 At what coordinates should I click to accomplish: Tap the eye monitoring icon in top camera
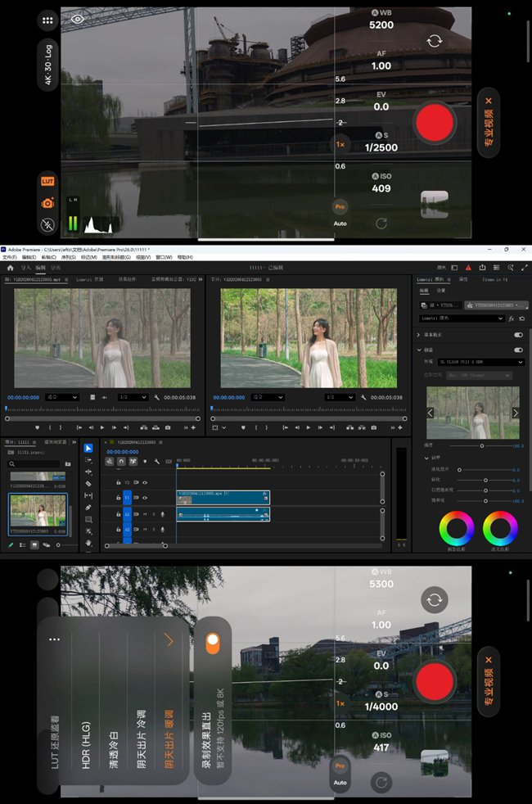[x=78, y=18]
